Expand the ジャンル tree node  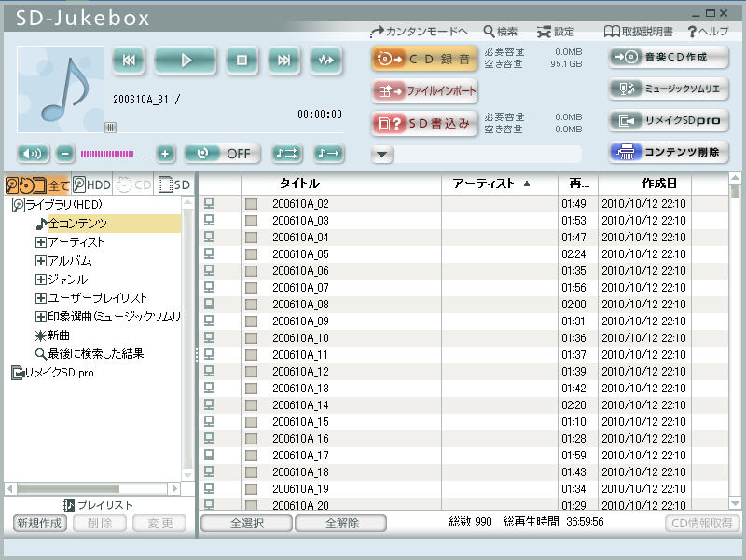pyautogui.click(x=41, y=280)
